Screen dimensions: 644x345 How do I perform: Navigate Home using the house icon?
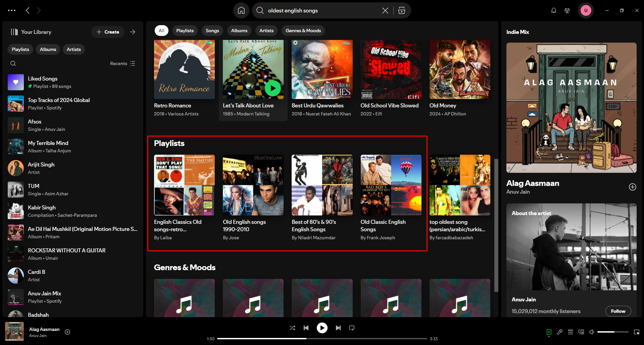[x=241, y=10]
